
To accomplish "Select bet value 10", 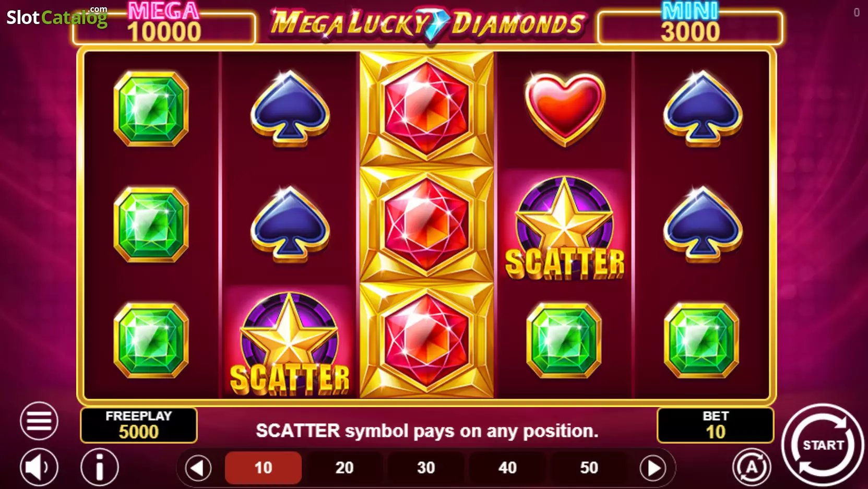I will (263, 468).
